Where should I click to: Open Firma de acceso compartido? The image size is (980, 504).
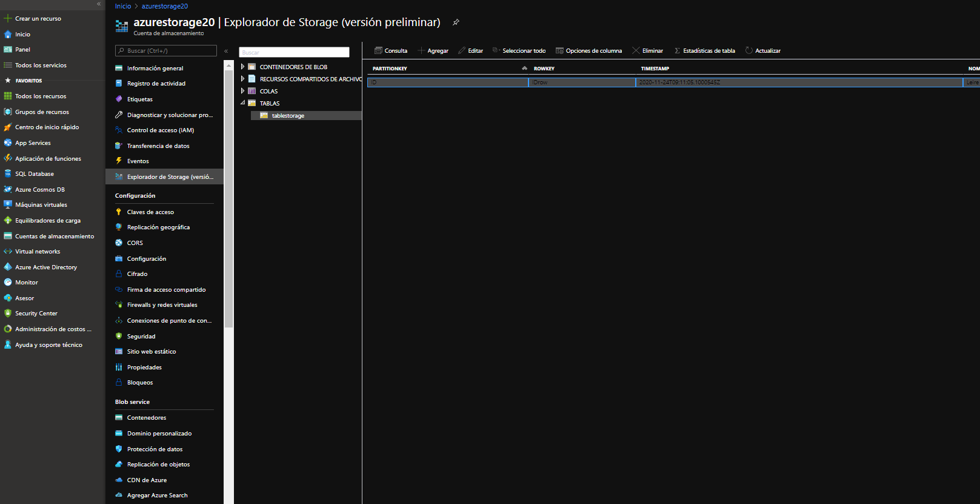[167, 290]
